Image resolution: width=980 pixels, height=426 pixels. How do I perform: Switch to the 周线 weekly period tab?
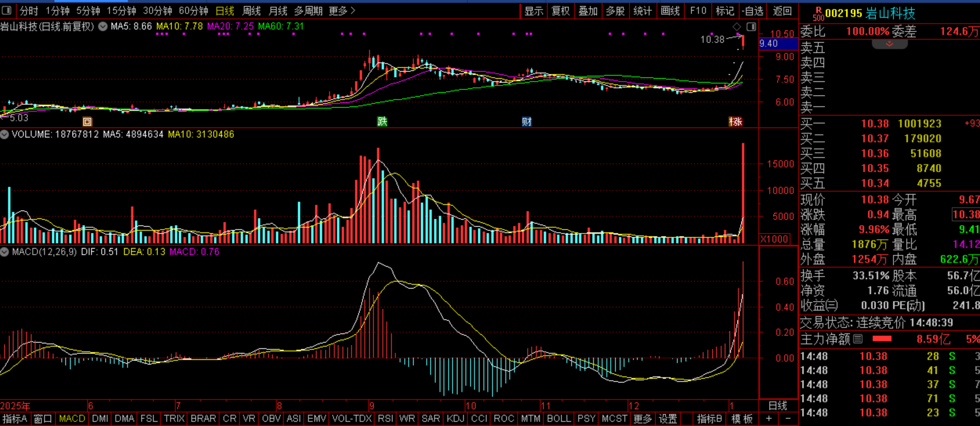tap(252, 10)
